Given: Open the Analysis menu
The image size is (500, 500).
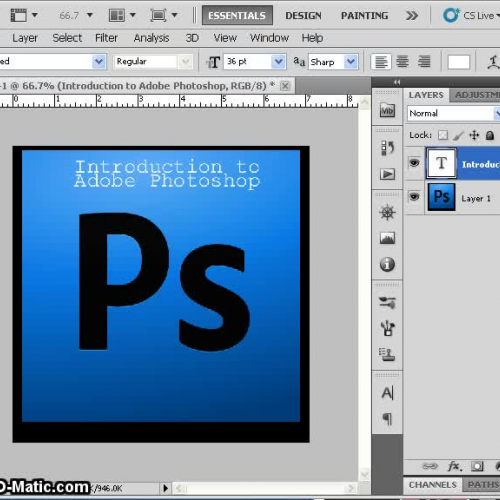Looking at the screenshot, I should tap(151, 38).
